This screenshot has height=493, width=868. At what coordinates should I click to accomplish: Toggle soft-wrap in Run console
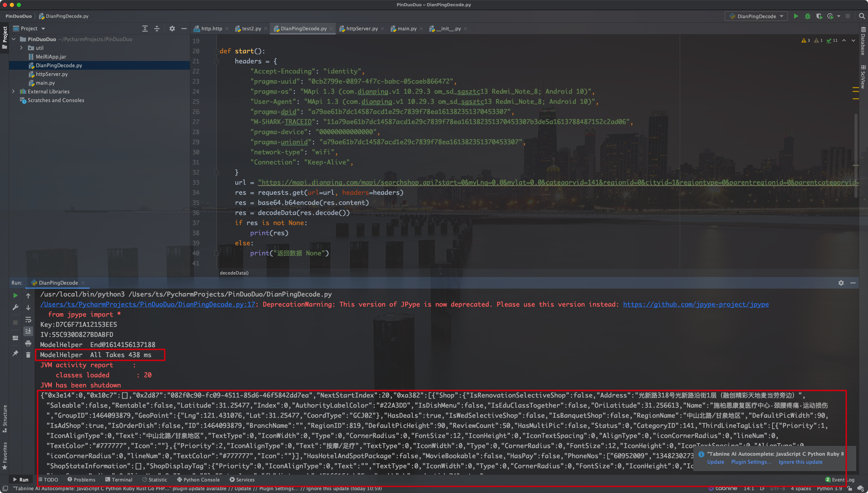tap(28, 319)
